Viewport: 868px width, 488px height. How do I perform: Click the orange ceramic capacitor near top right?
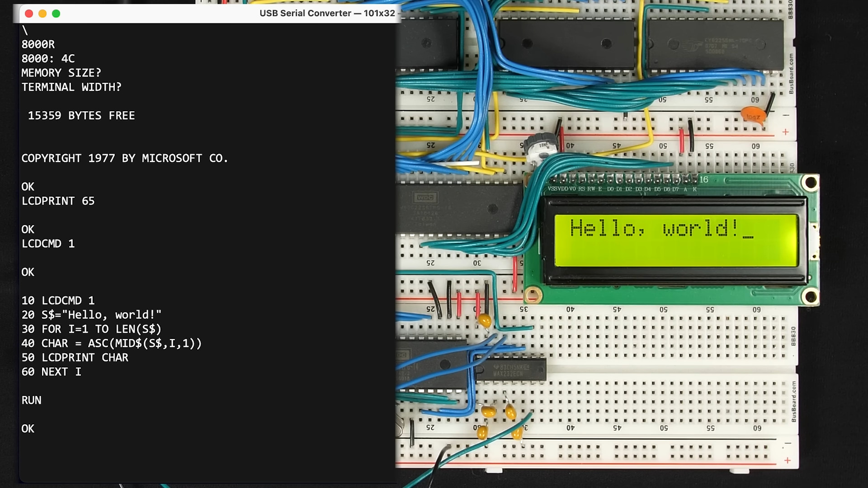(752, 115)
